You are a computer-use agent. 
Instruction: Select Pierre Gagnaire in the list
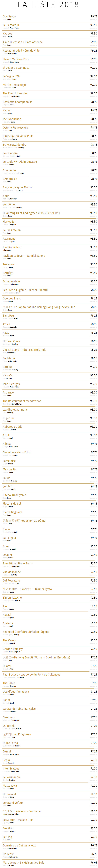pos(13,512)
